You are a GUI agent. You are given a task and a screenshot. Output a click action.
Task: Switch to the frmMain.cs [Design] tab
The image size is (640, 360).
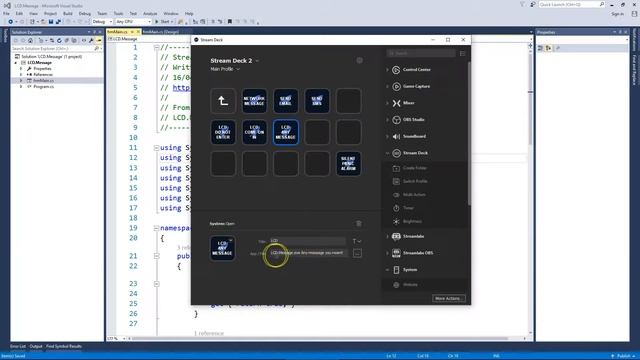[x=161, y=32]
